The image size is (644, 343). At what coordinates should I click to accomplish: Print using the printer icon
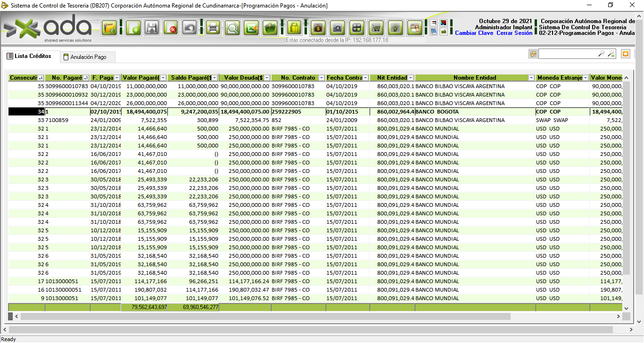(213, 28)
